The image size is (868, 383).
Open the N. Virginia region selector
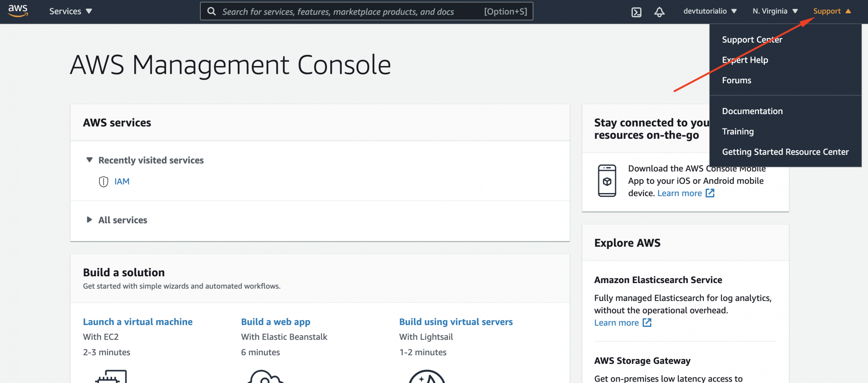coord(775,11)
